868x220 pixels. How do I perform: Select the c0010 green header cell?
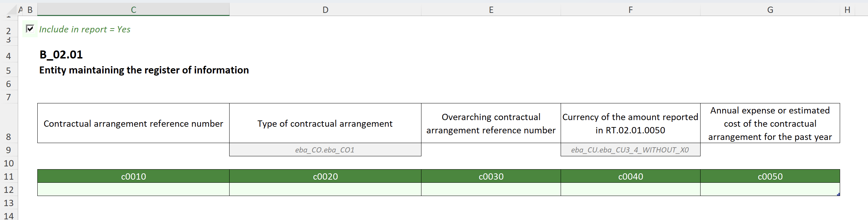coord(133,176)
